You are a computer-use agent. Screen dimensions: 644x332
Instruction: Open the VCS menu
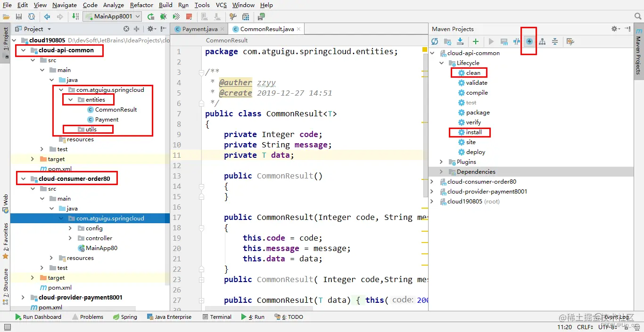click(x=221, y=5)
